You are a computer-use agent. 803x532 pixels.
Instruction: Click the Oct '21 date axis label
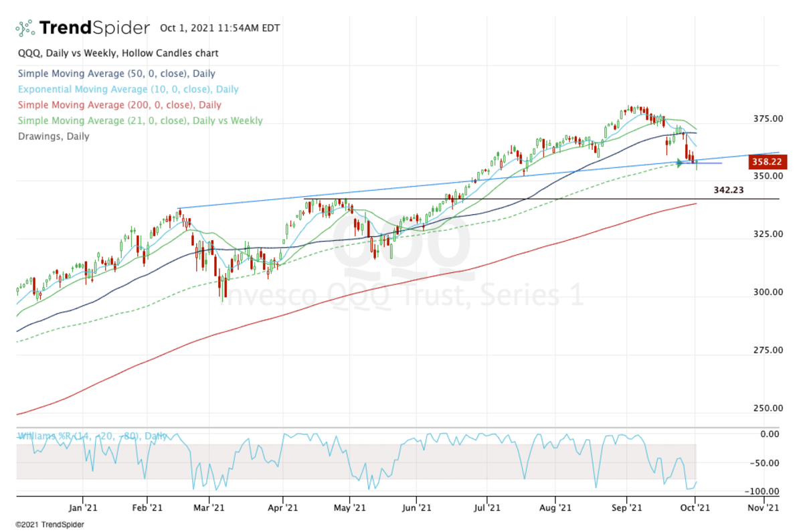click(696, 508)
